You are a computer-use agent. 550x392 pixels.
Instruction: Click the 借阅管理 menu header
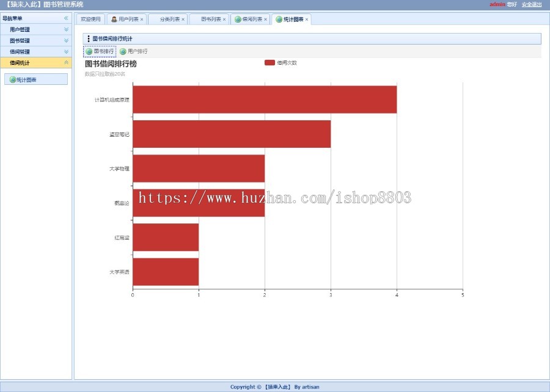click(x=36, y=51)
